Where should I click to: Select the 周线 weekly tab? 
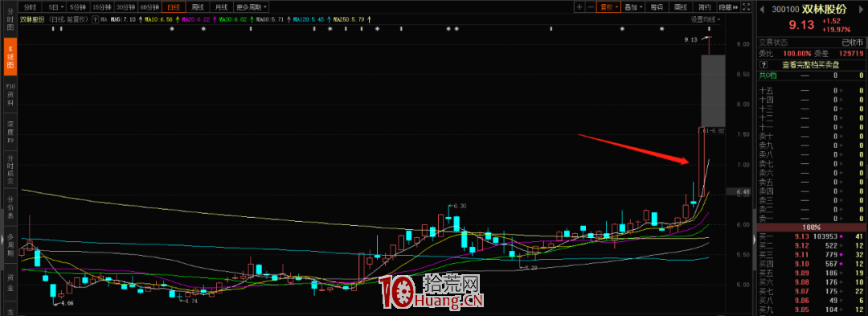coord(198,7)
